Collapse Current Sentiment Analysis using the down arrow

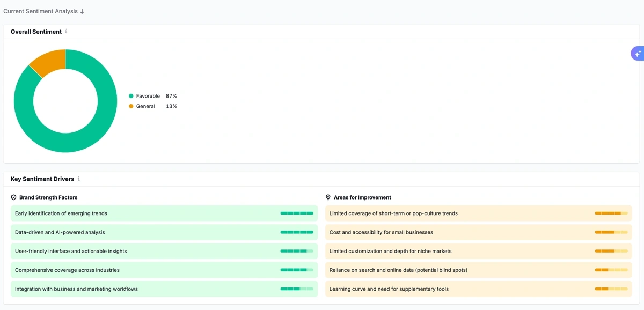pos(82,11)
